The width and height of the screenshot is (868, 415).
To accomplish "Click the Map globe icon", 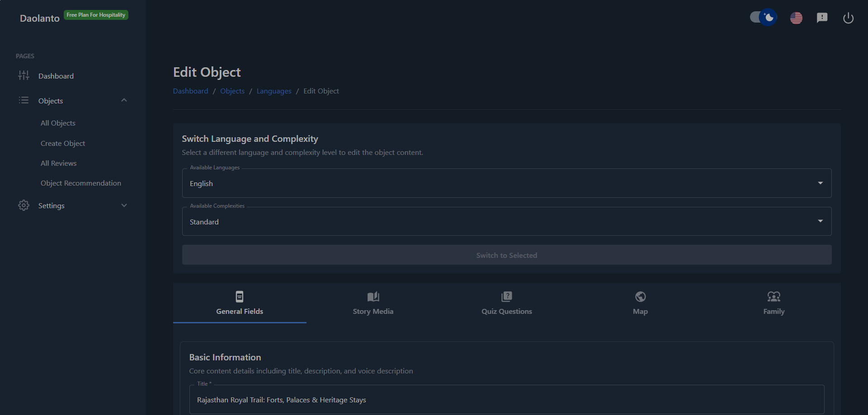I will 640,297.
